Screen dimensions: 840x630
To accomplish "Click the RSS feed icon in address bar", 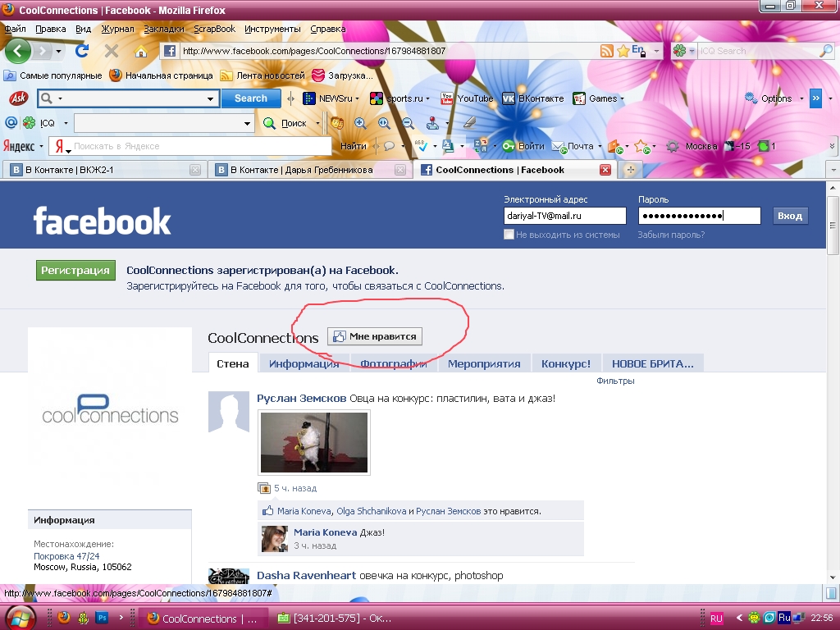I will pos(607,51).
